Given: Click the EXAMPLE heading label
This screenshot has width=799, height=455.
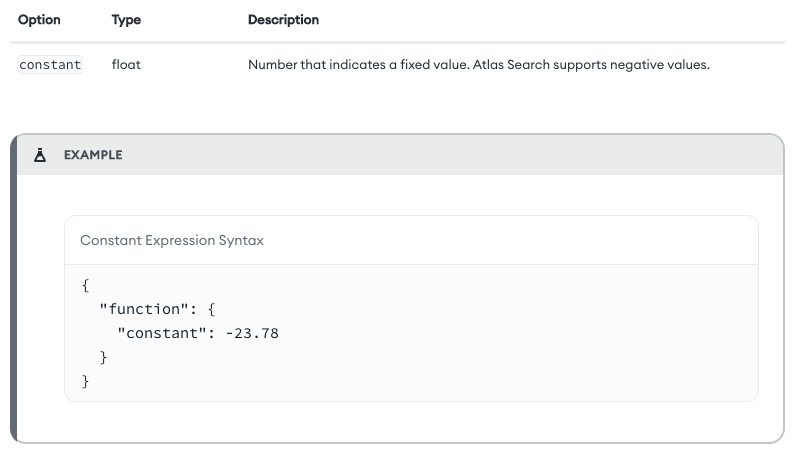Looking at the screenshot, I should 93,155.
